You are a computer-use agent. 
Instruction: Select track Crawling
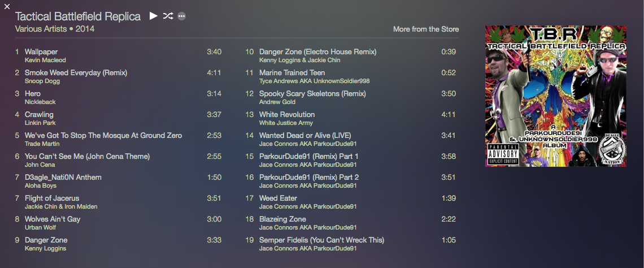tap(39, 115)
